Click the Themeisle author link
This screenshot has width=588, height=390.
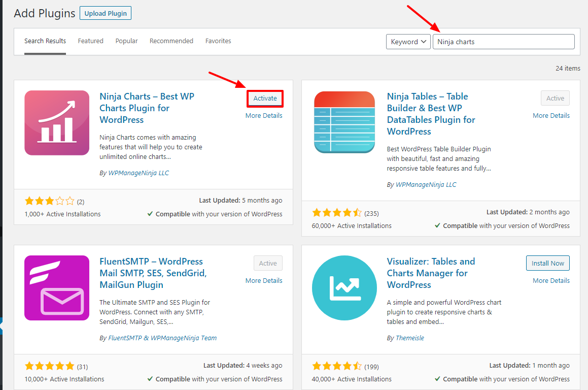click(409, 338)
